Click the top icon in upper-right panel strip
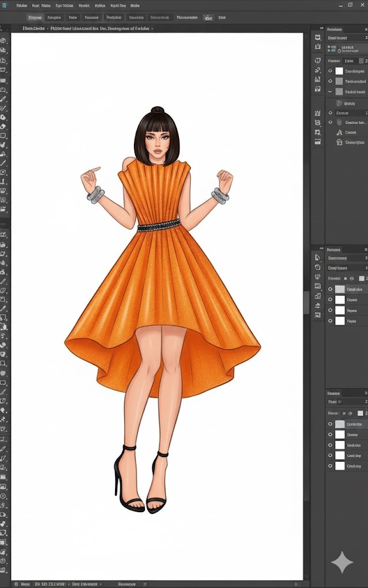This screenshot has width=368, height=588. [x=317, y=38]
